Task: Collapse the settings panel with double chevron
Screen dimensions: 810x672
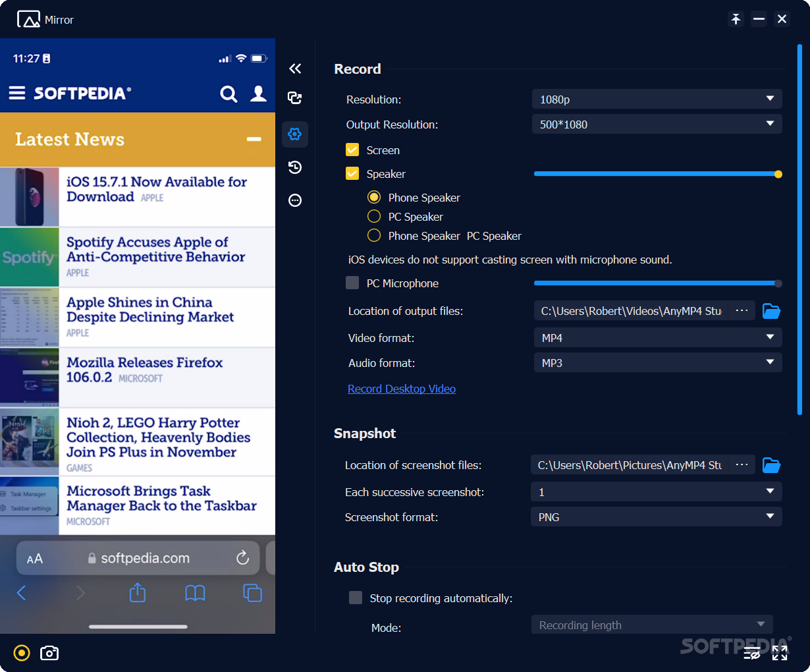Action: [295, 69]
